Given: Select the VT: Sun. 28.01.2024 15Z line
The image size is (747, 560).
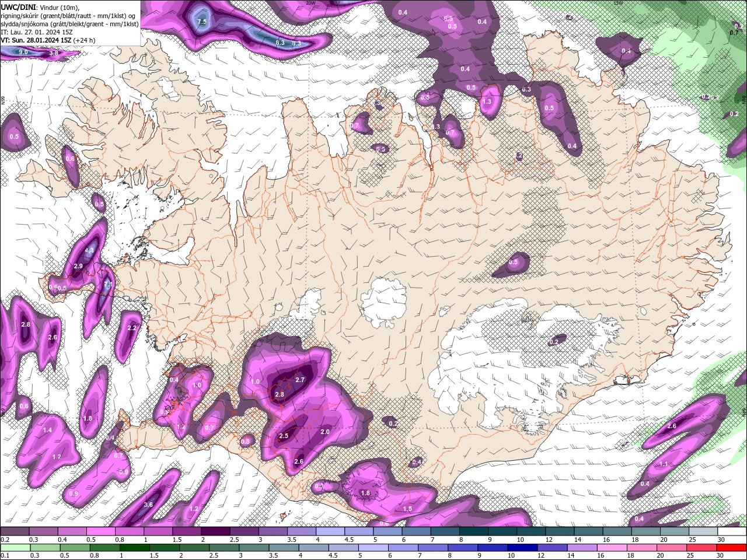Looking at the screenshot, I should click(48, 40).
